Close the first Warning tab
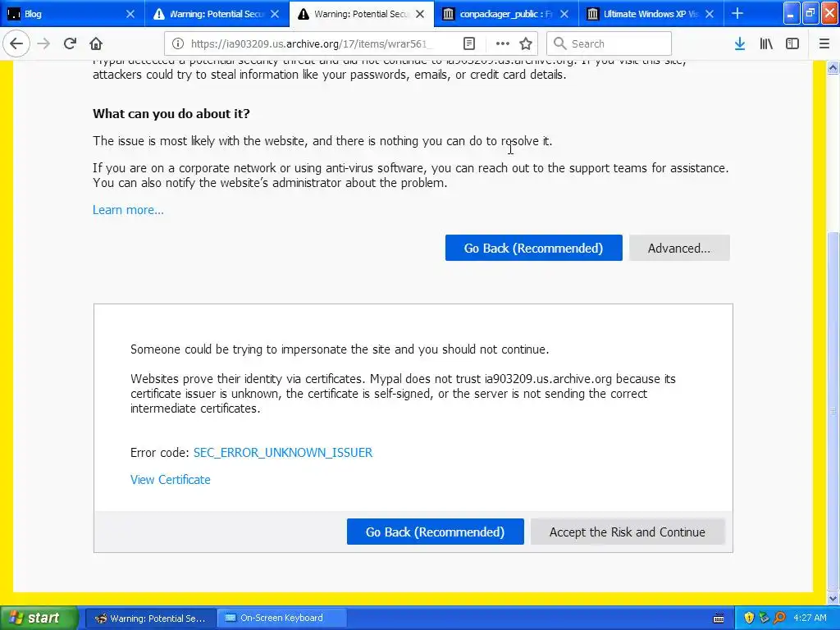Viewport: 840px width, 630px height. 275,14
